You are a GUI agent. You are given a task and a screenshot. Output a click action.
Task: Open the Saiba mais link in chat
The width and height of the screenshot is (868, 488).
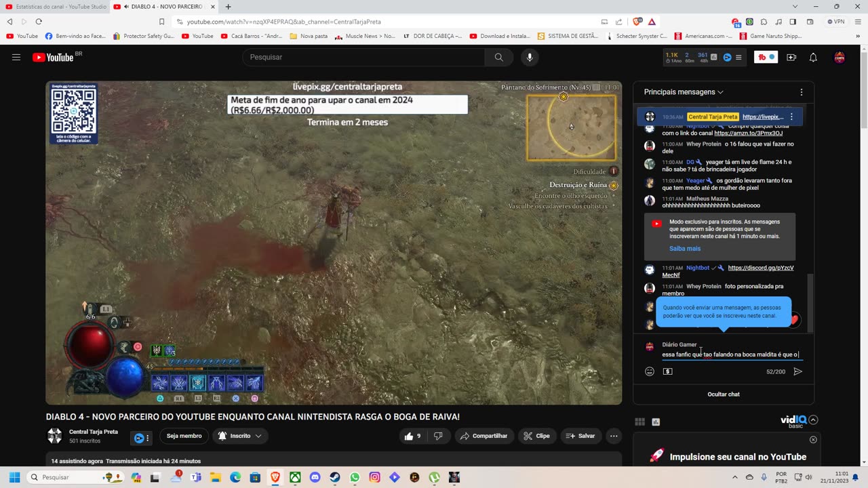coord(685,249)
